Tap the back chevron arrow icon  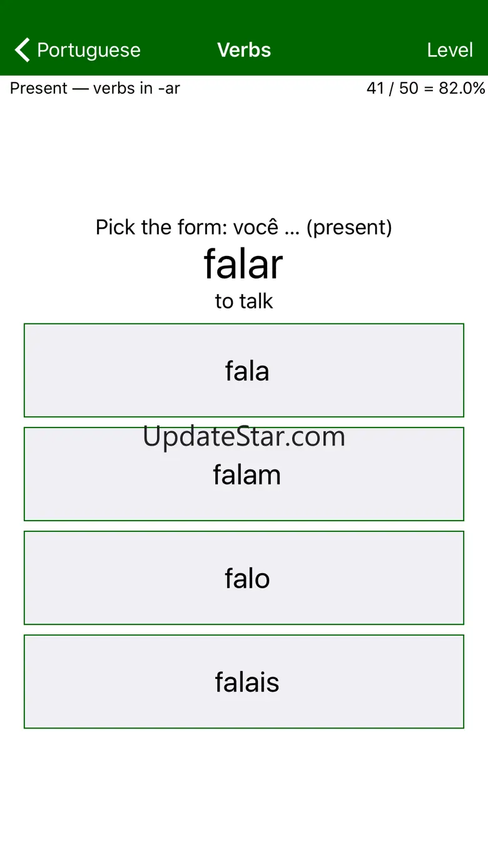tap(23, 50)
